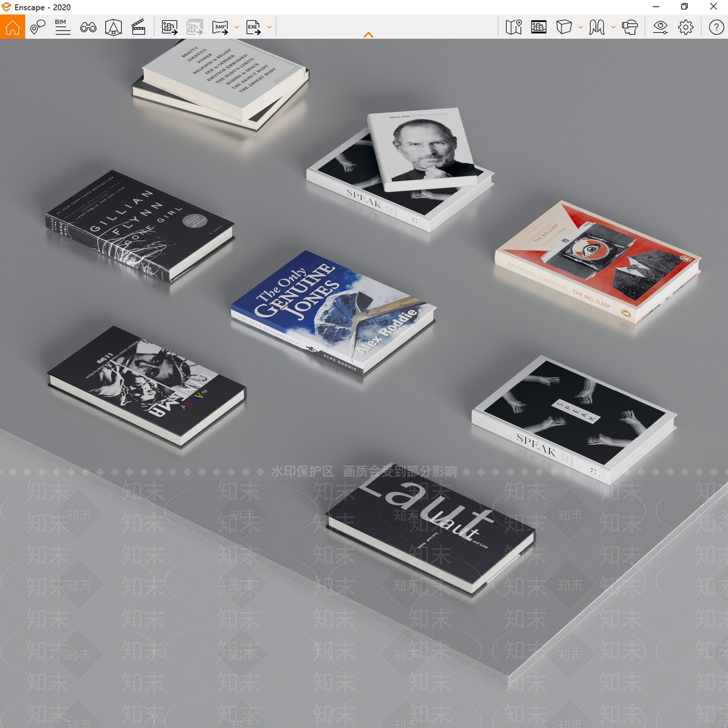728x728 pixels.
Task: Toggle the safe frame icon
Action: [113, 27]
